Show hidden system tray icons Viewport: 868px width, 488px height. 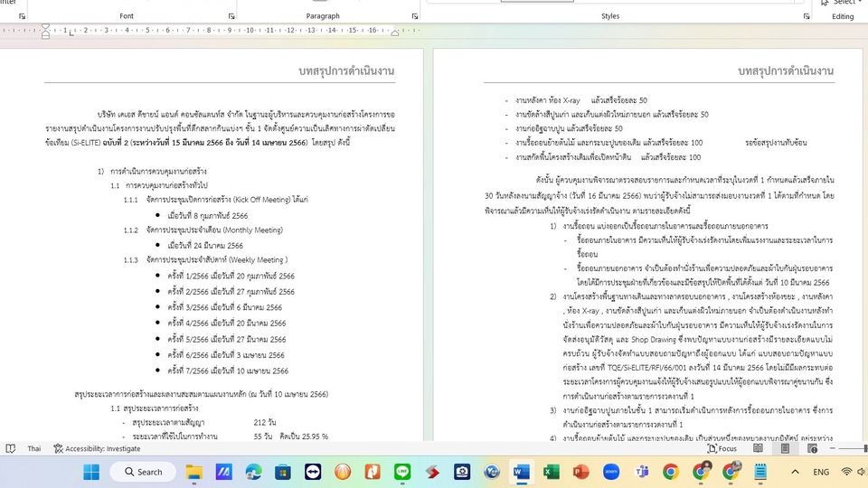pyautogui.click(x=795, y=472)
